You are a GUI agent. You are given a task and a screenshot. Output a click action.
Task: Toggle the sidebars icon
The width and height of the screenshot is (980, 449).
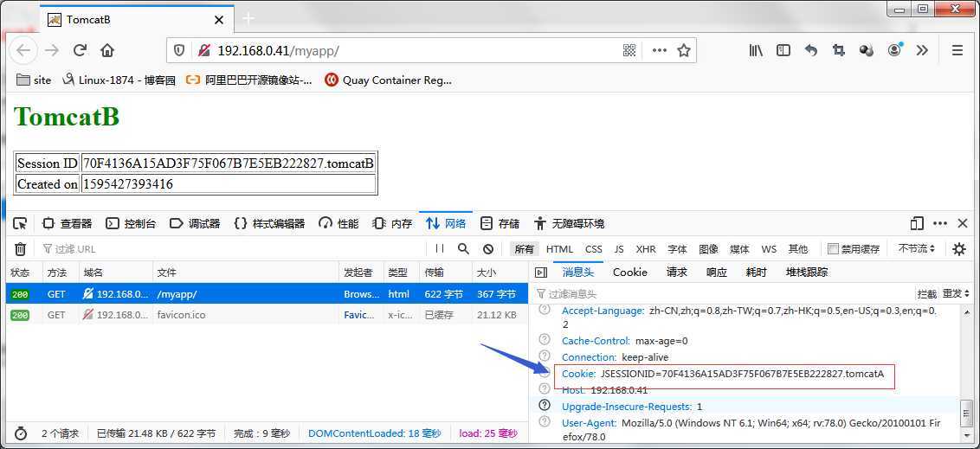click(x=783, y=50)
